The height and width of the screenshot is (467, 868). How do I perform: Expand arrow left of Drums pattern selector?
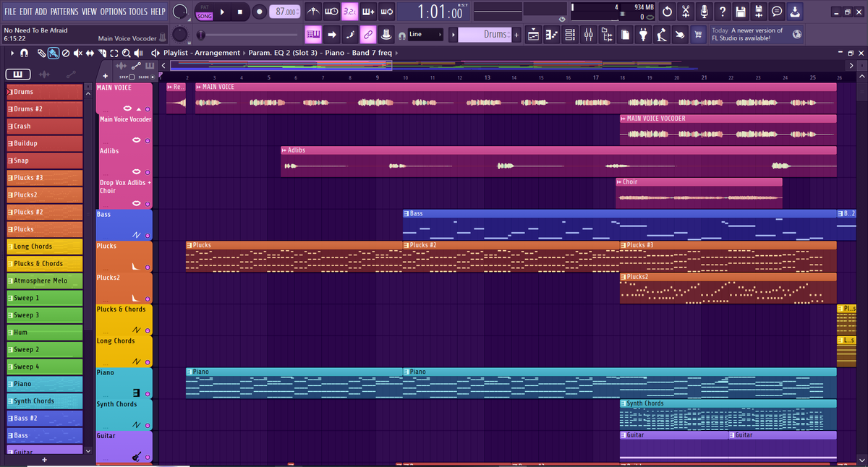tap(452, 35)
